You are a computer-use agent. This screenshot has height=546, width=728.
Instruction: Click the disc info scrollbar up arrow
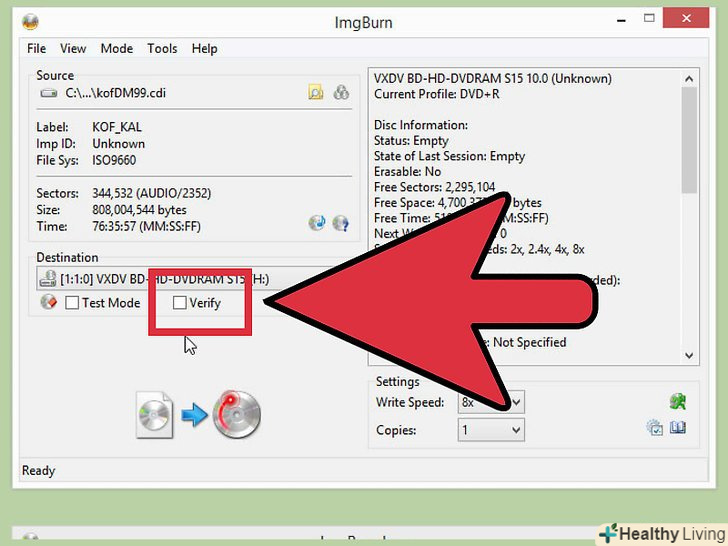pyautogui.click(x=689, y=79)
